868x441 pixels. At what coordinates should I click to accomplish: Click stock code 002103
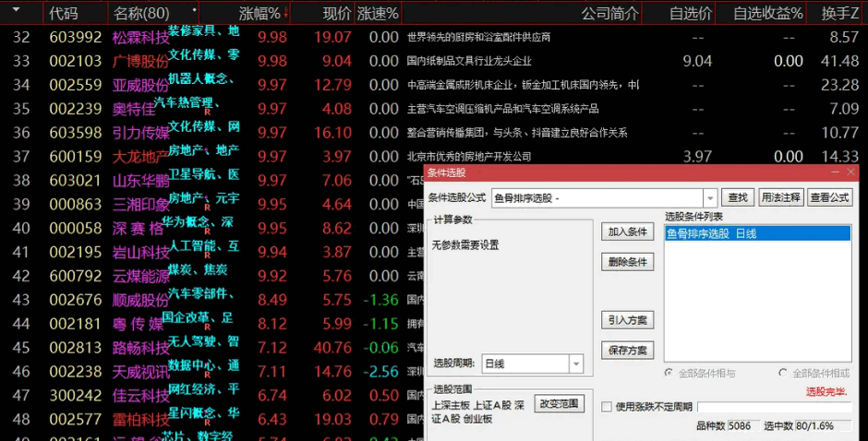click(x=76, y=61)
